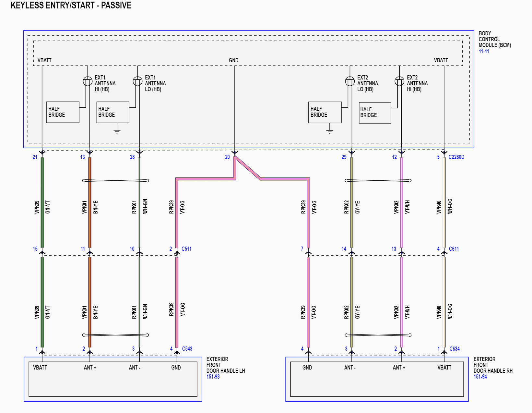Click C611 pin 4 terminal

pyautogui.click(x=444, y=252)
